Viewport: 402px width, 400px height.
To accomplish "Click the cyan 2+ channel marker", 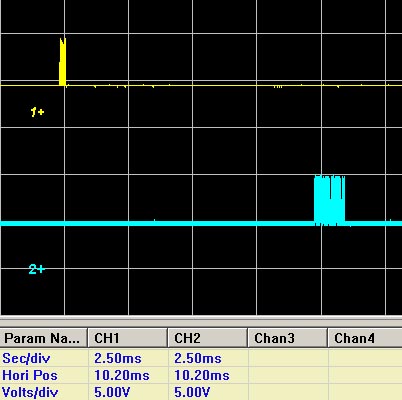I will point(37,269).
